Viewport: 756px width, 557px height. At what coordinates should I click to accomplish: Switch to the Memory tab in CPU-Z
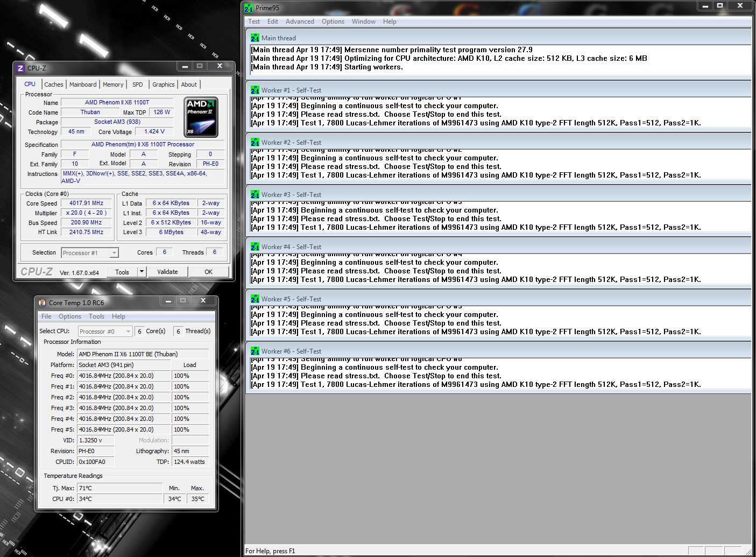coord(113,84)
